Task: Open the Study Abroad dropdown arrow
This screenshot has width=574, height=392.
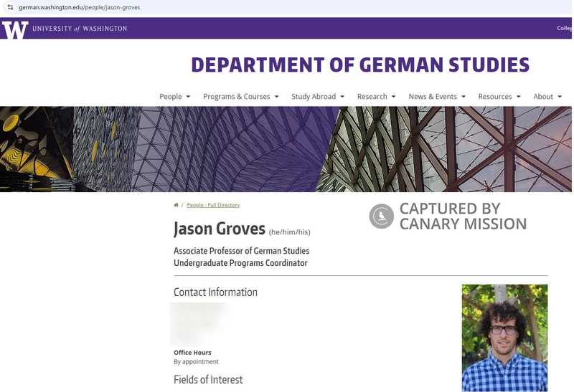Action: pyautogui.click(x=342, y=97)
